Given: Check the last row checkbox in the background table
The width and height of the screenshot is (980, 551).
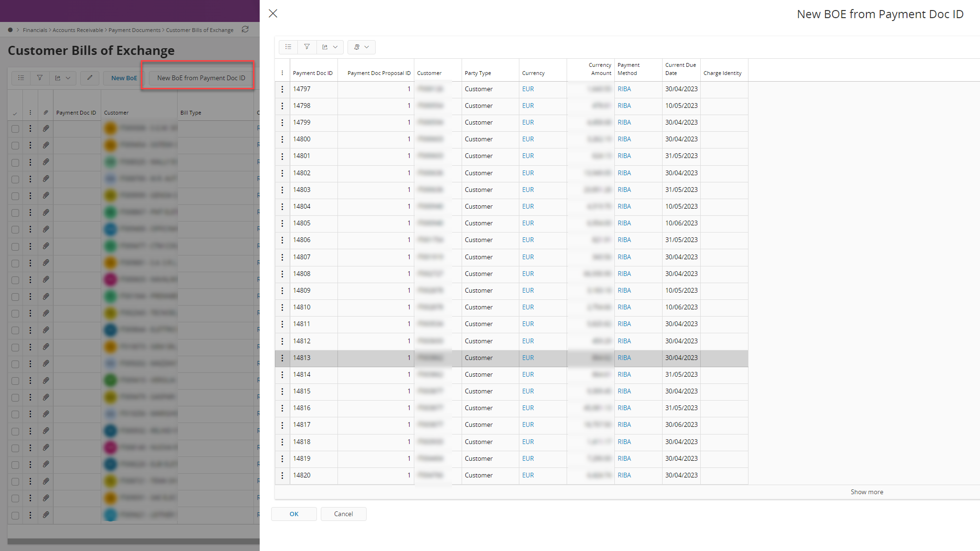Looking at the screenshot, I should [x=15, y=515].
